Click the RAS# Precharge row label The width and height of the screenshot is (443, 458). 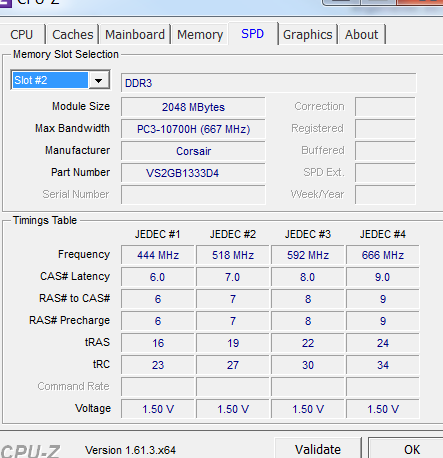[70, 320]
